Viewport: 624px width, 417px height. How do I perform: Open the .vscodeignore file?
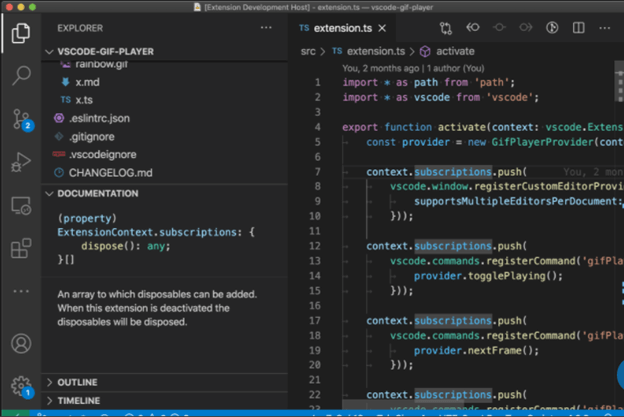click(165, 154)
